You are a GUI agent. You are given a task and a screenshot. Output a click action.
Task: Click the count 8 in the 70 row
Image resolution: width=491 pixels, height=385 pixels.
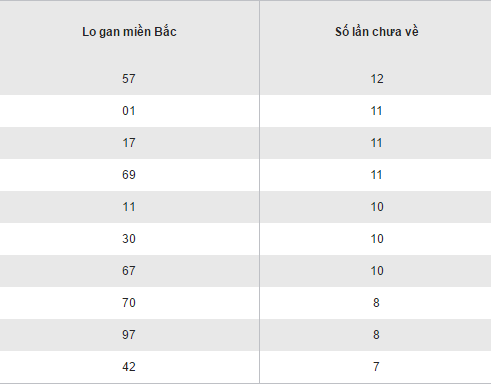tap(376, 303)
